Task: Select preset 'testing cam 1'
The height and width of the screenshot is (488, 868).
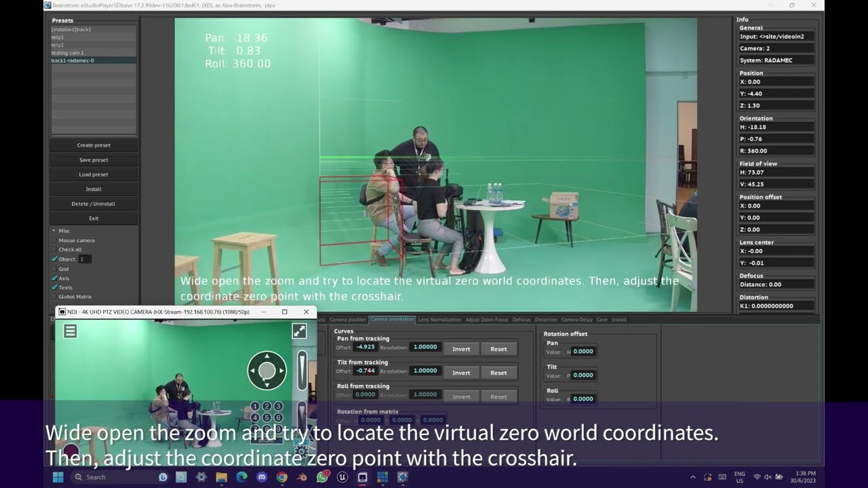Action: (94, 53)
